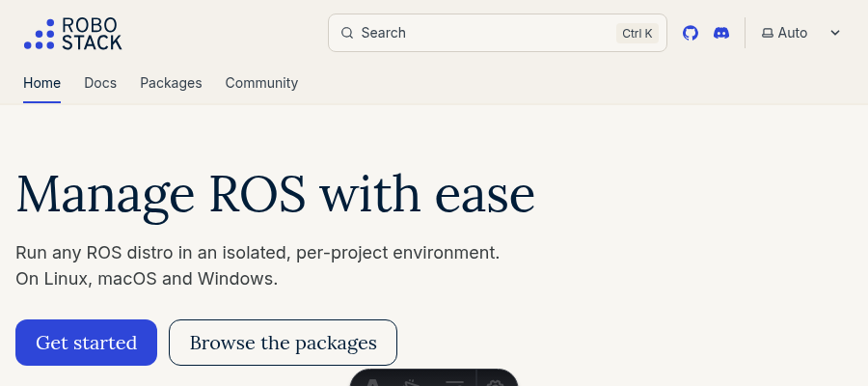Open the Discord server icon
The height and width of the screenshot is (386, 868).
click(x=720, y=33)
